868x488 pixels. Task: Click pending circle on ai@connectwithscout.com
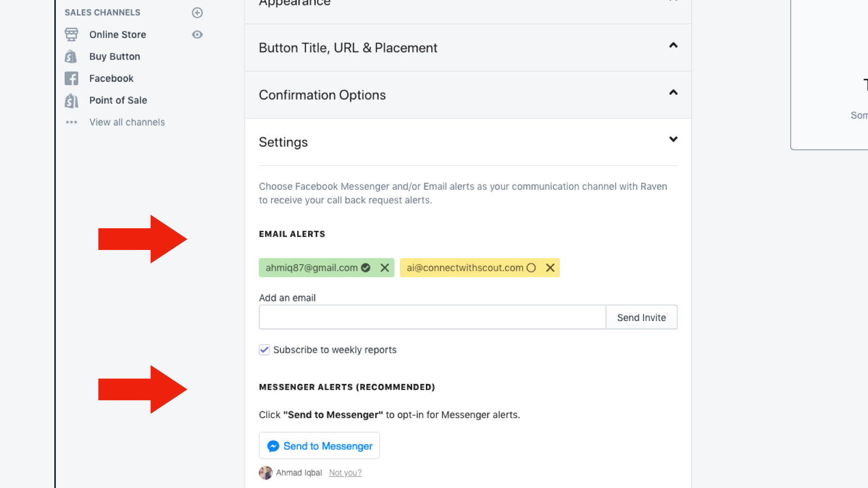coord(531,268)
